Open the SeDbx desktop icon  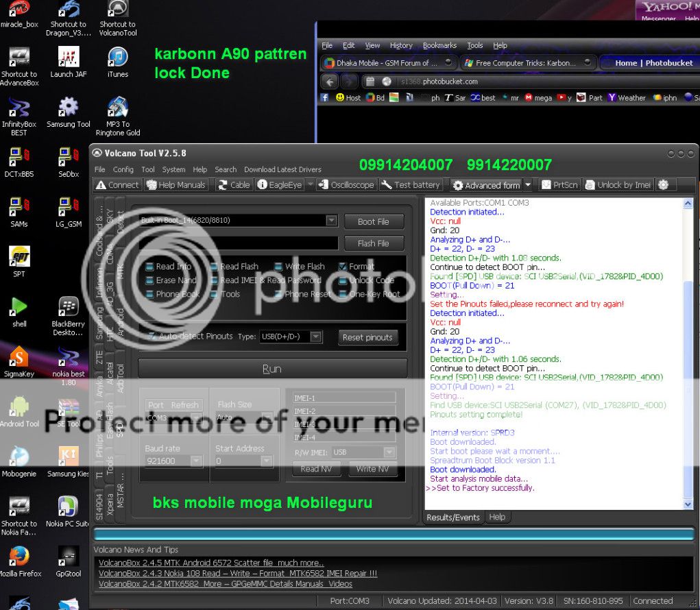coord(69,162)
